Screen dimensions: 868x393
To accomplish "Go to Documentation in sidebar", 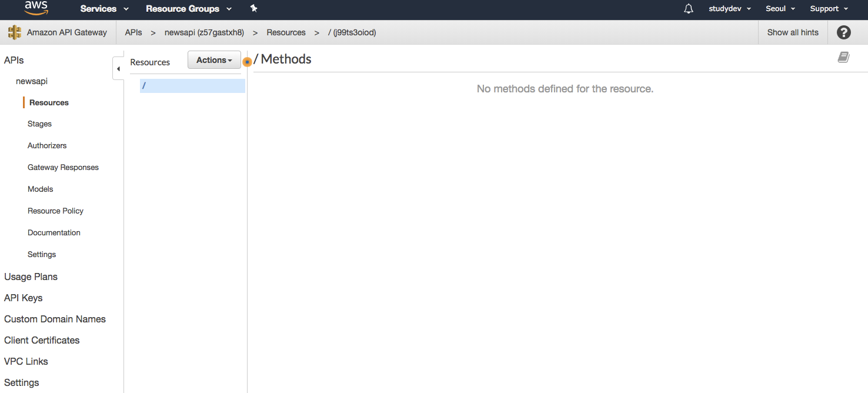I will click(x=54, y=233).
